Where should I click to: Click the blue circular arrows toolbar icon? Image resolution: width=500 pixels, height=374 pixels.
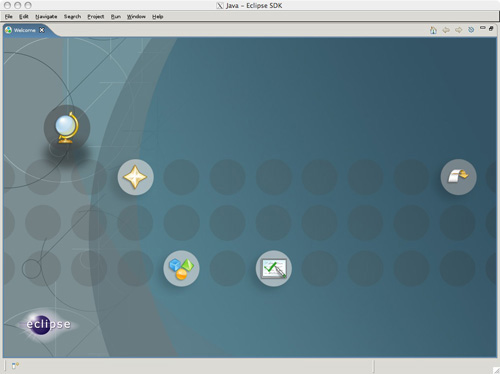471,30
